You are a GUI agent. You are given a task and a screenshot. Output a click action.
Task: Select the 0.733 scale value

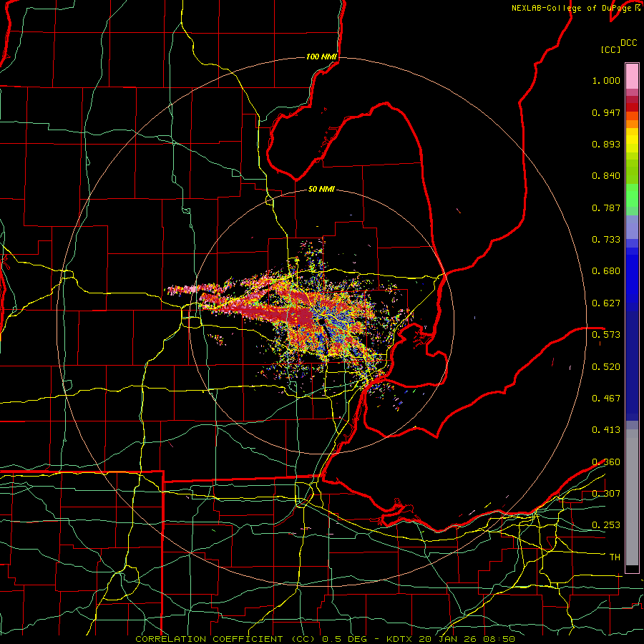tap(606, 240)
